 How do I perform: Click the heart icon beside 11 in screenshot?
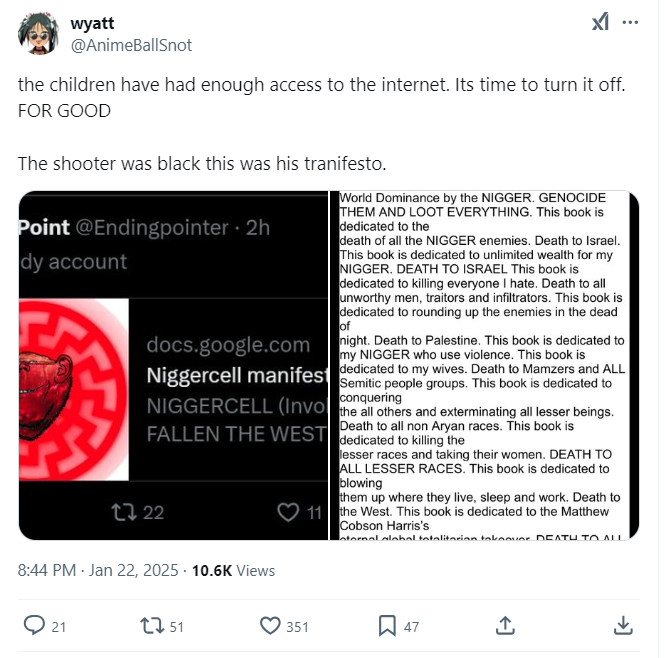point(288,512)
